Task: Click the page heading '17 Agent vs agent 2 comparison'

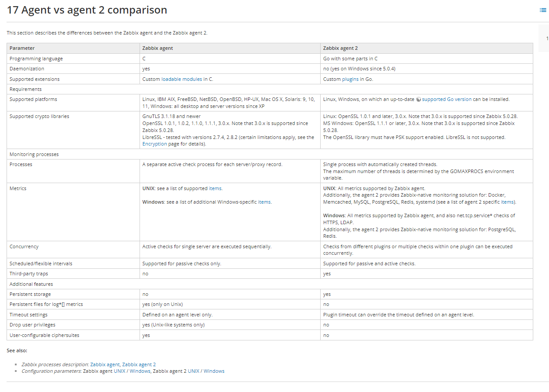Action: [x=87, y=10]
